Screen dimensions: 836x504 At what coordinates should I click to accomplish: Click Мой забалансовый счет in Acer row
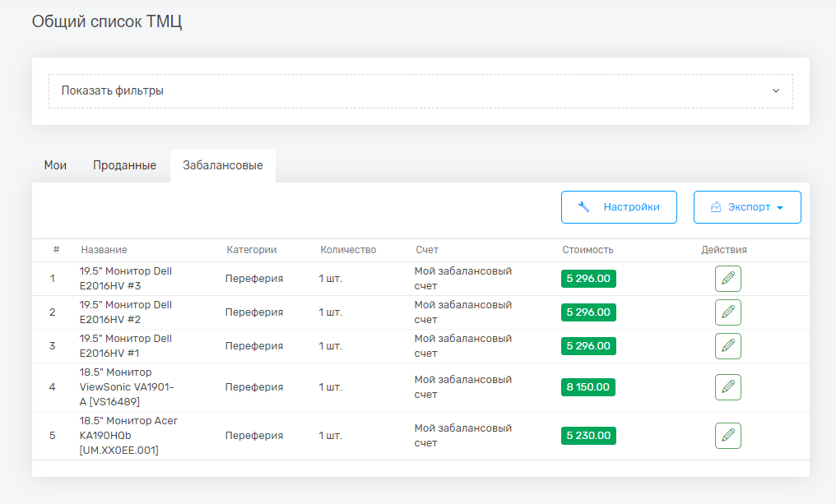coord(463,435)
